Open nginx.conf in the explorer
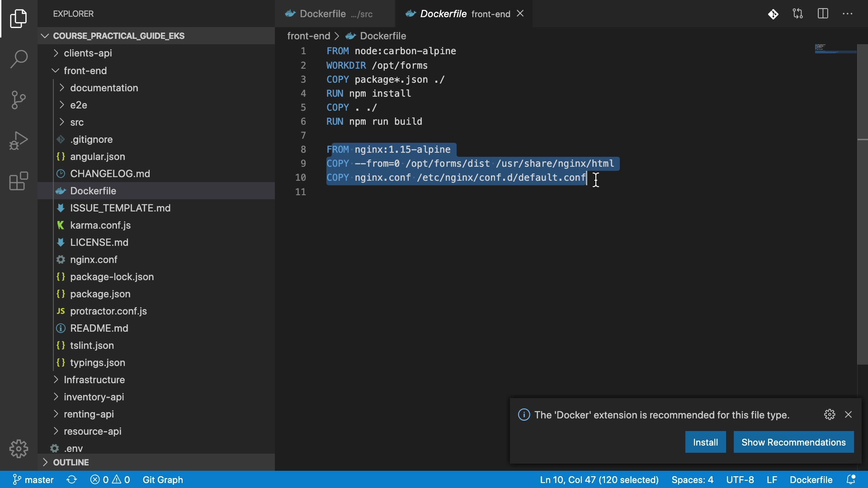This screenshot has height=488, width=868. (x=94, y=260)
